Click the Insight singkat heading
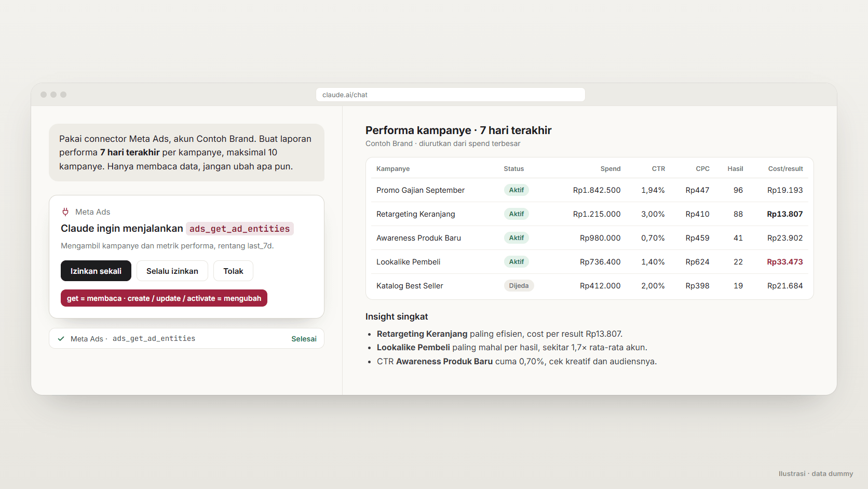 click(397, 316)
